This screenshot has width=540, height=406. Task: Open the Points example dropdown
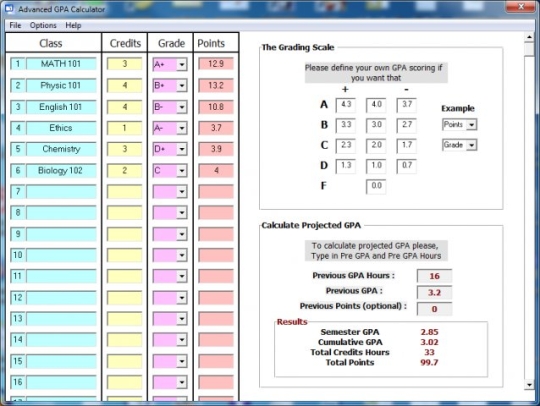pos(472,125)
